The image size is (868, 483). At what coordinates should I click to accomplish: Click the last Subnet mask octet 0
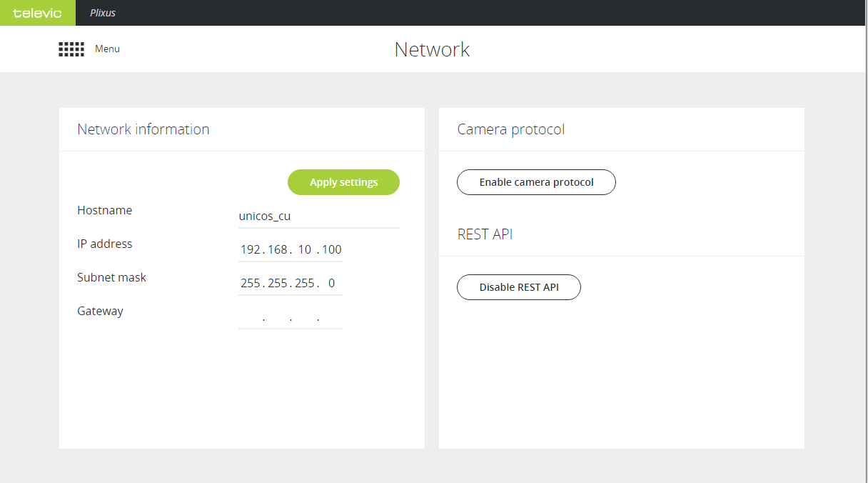click(331, 283)
